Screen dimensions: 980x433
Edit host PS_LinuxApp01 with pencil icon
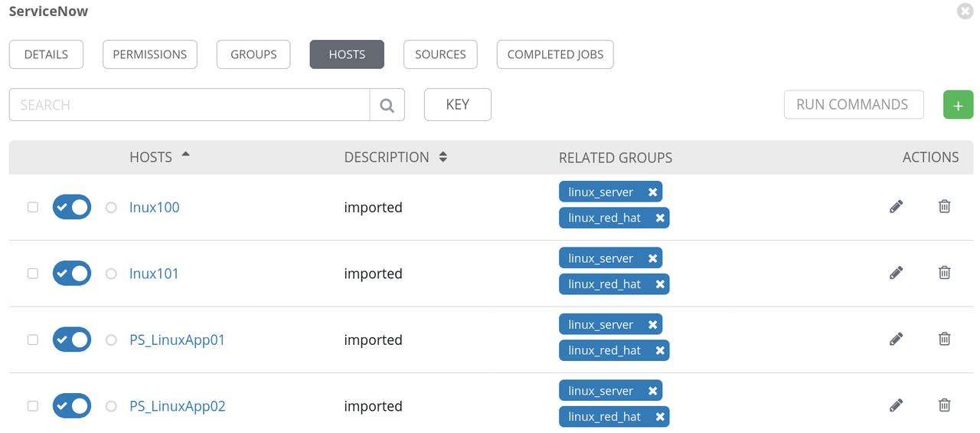pos(897,339)
